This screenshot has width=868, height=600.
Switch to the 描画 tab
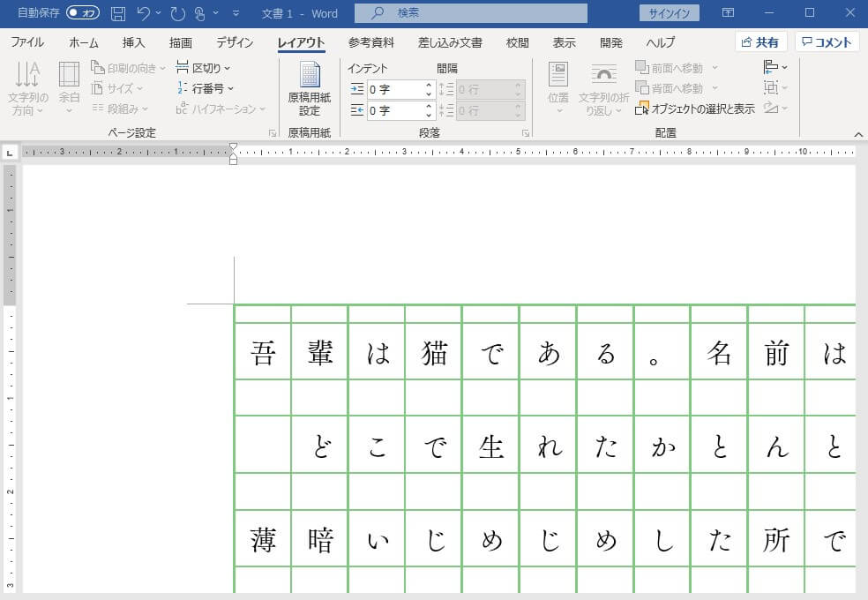[x=181, y=42]
